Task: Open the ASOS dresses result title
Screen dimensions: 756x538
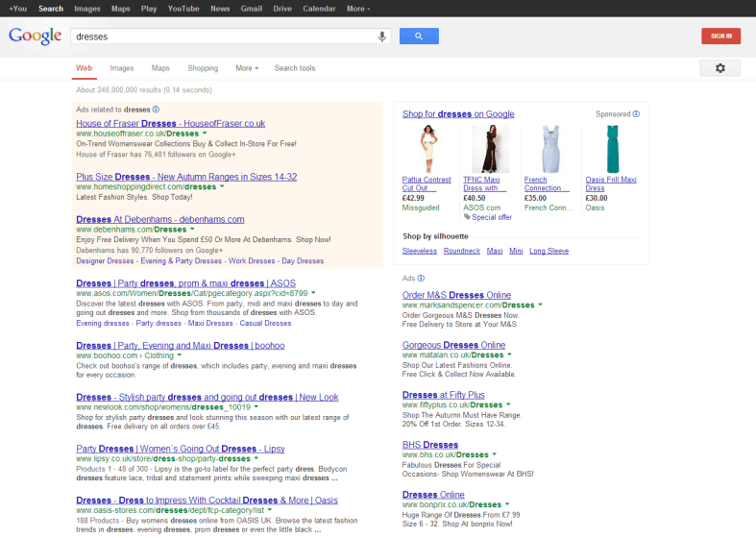Action: coord(186,283)
